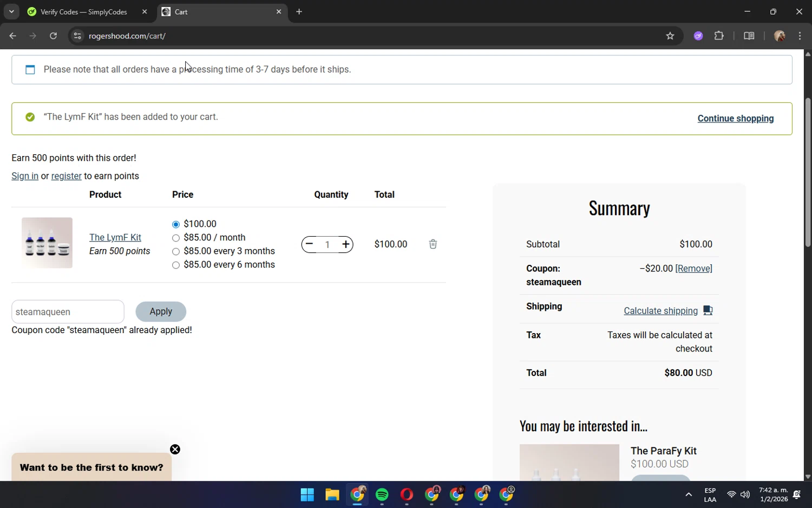The image size is (812, 508).
Task: Click the calendar icon in processing notice
Action: click(x=30, y=70)
